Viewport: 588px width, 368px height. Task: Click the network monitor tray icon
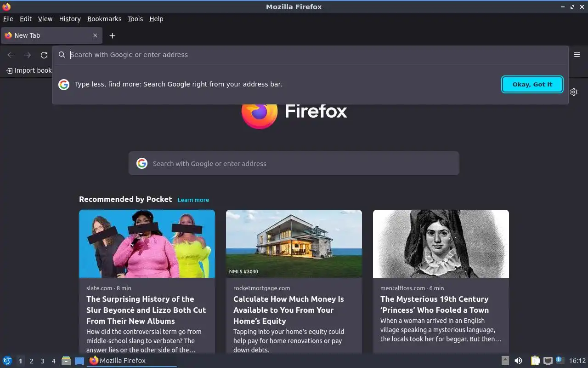548,361
